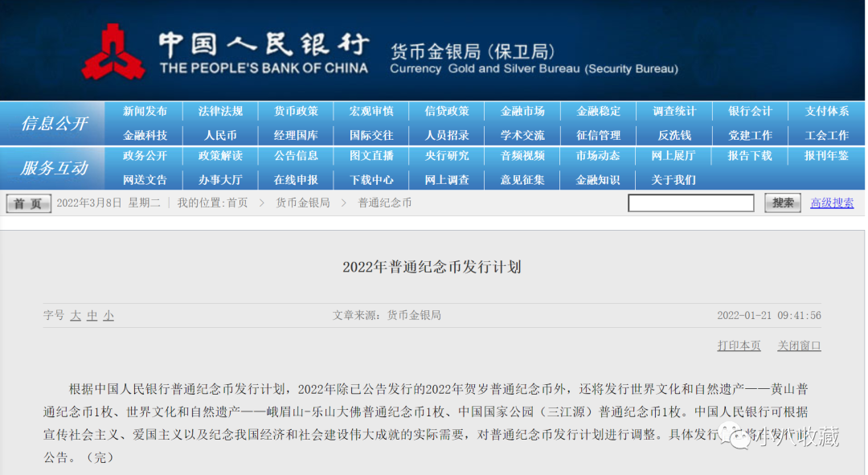Set font size to 小
The image size is (868, 475).
(108, 316)
